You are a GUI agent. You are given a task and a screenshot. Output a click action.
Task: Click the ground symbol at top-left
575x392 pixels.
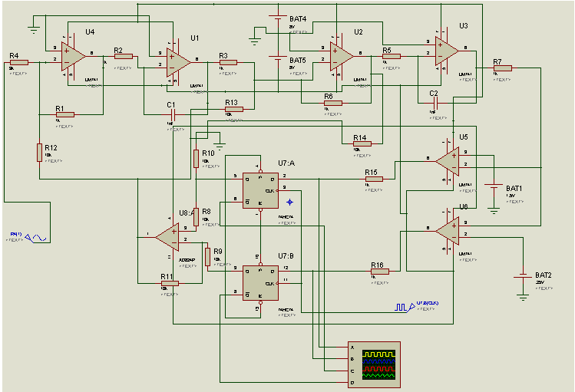pyautogui.click(x=33, y=29)
